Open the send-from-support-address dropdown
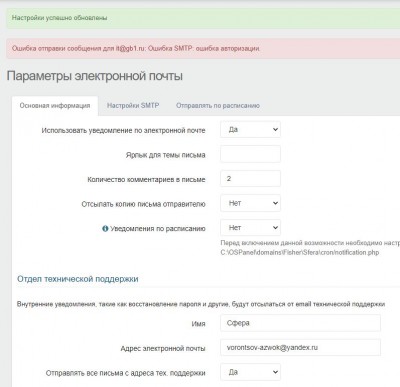Viewport: 400px width, 387px height. 250,372
